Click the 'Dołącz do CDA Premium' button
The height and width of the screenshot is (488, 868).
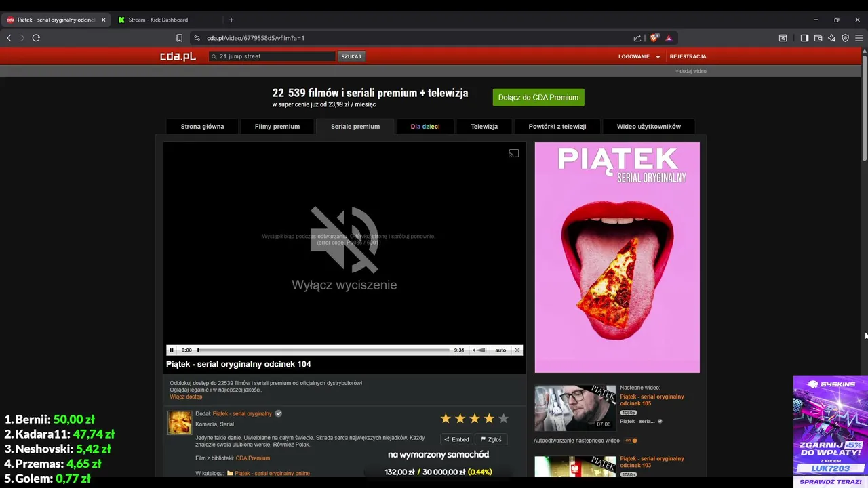point(538,98)
